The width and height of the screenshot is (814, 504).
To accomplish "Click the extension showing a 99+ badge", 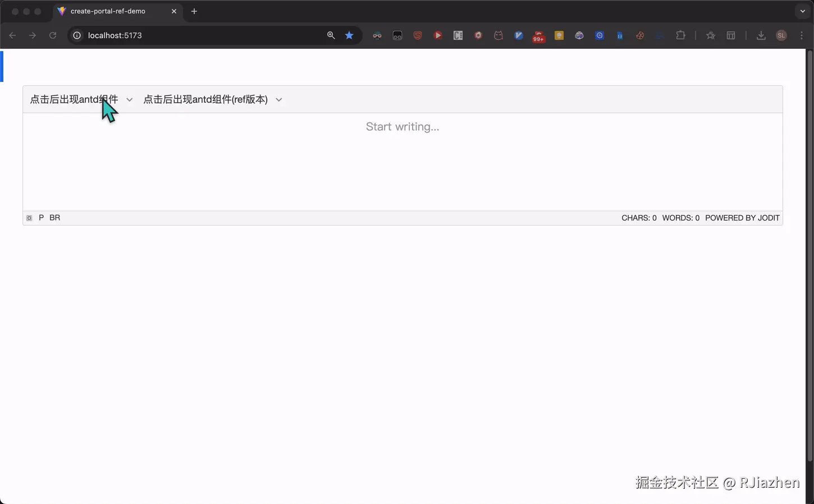I will (x=538, y=35).
